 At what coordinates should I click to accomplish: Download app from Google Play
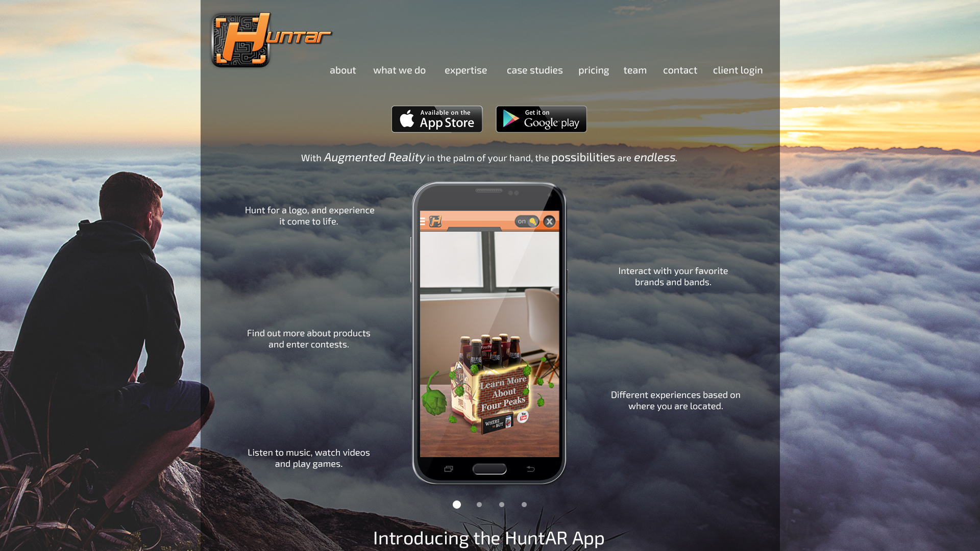tap(541, 119)
